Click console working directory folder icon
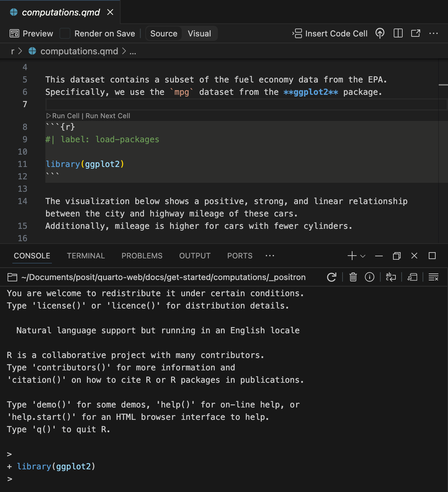 pos(12,277)
